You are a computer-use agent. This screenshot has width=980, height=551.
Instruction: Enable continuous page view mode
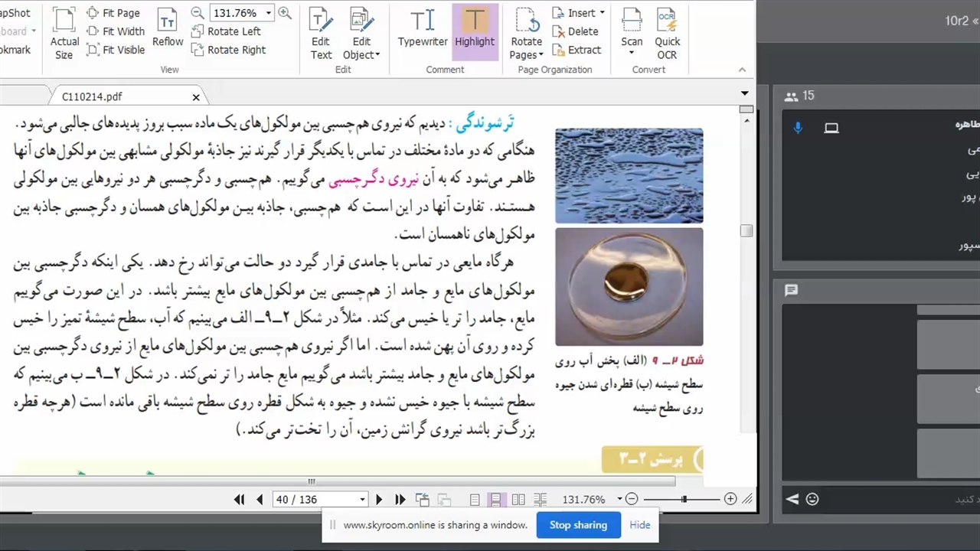(x=496, y=500)
